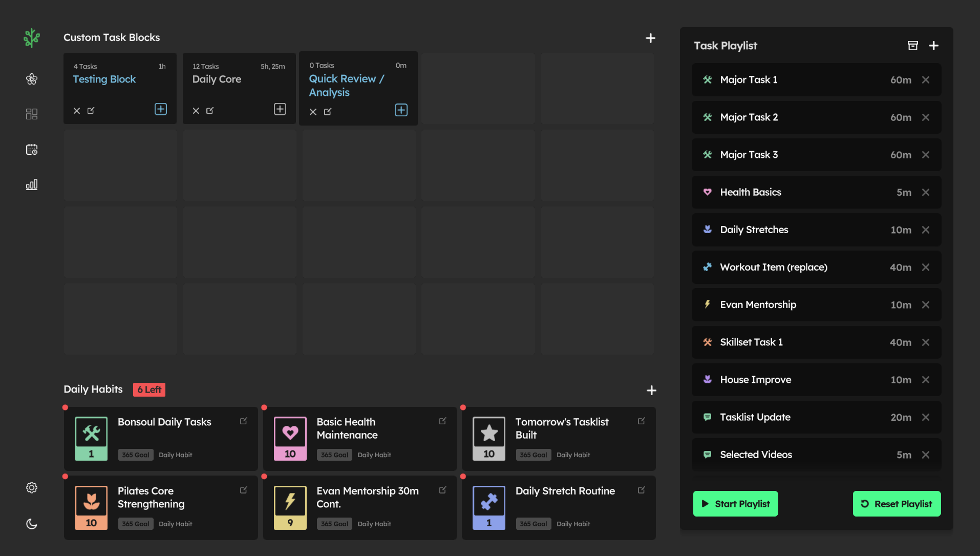The image size is (980, 556).
Task: Add Daily Core block to playlist
Action: (280, 109)
